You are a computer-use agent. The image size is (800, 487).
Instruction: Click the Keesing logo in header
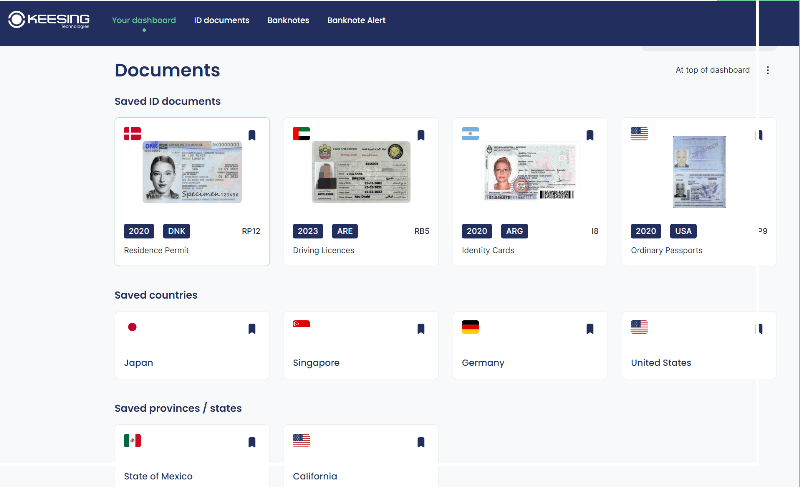pyautogui.click(x=49, y=20)
